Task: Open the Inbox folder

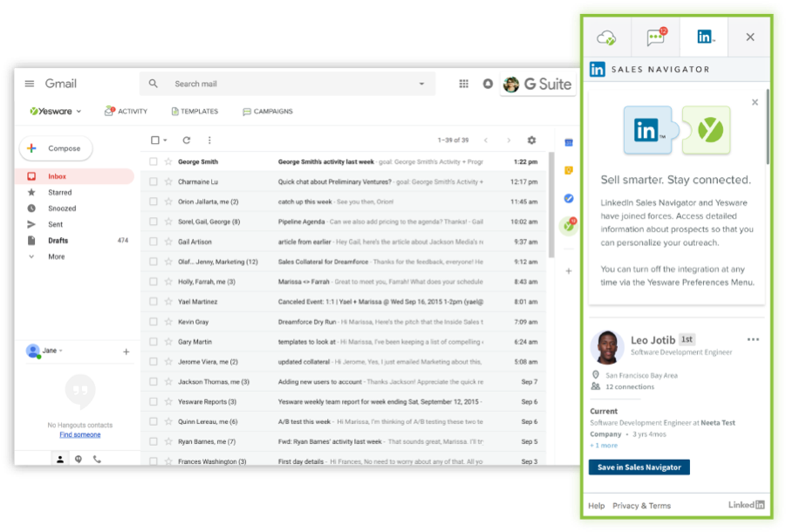Action: click(x=75, y=176)
